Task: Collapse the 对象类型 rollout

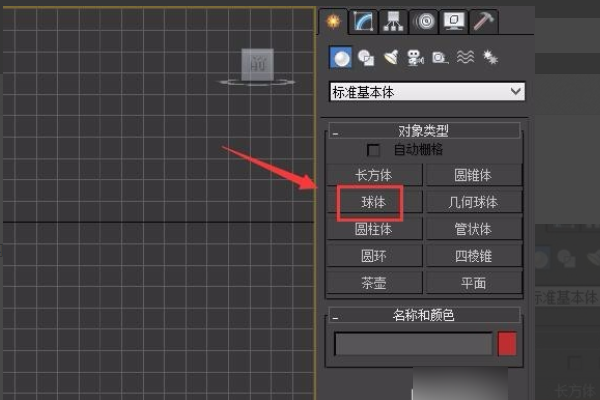Action: click(424, 131)
